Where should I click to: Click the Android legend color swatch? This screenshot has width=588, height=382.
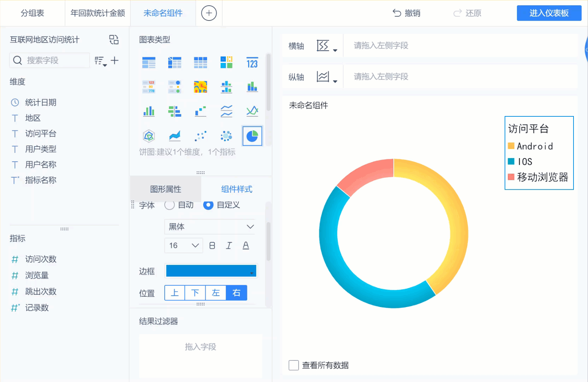click(x=511, y=146)
